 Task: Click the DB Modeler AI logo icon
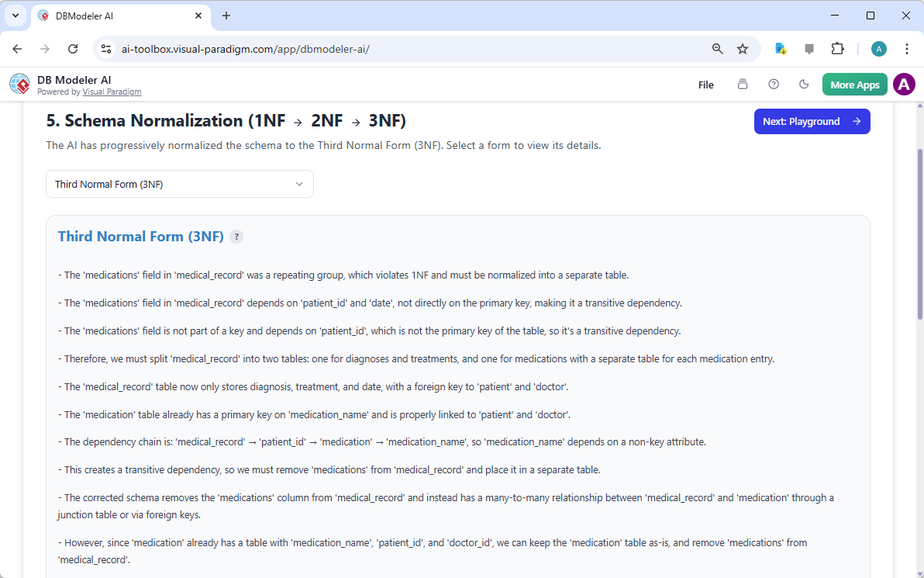[x=19, y=85]
